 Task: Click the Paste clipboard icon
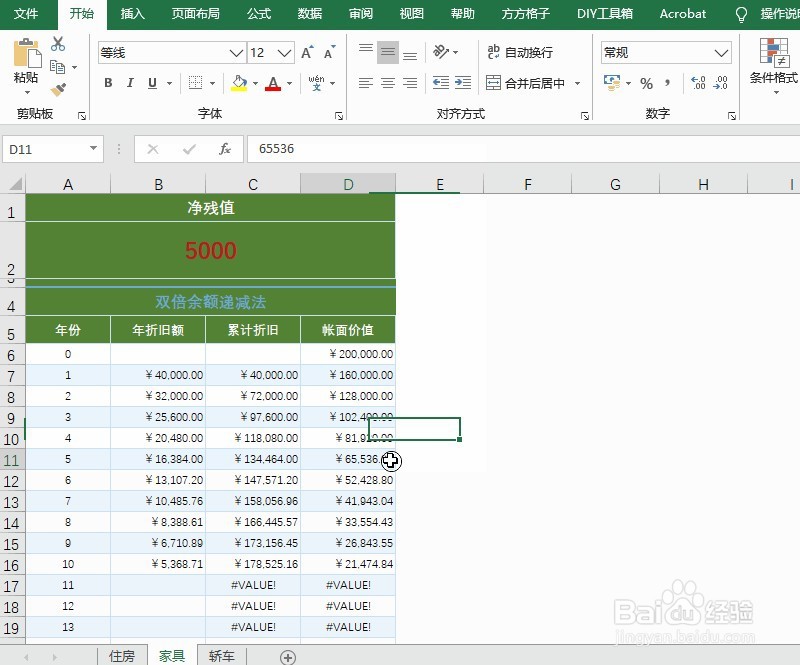click(27, 53)
